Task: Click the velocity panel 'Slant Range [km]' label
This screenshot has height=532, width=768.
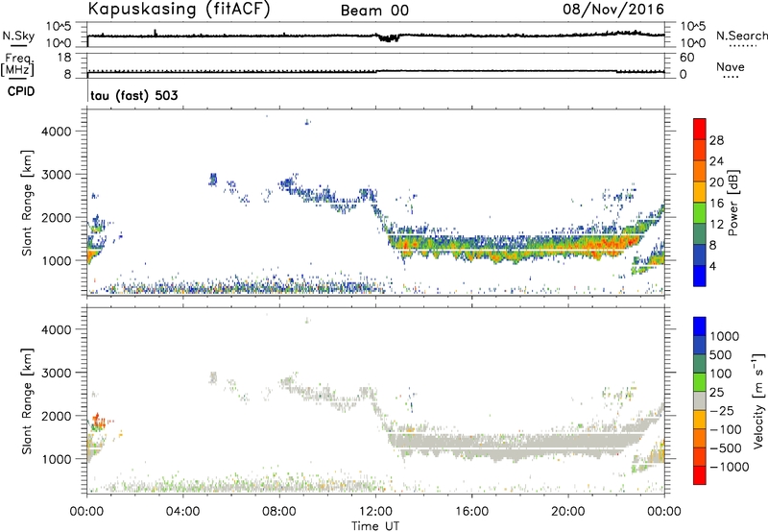Action: (27, 401)
